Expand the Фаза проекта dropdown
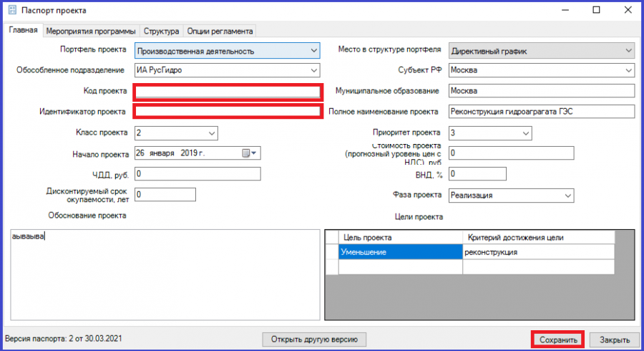This screenshot has height=351, width=644. point(567,196)
